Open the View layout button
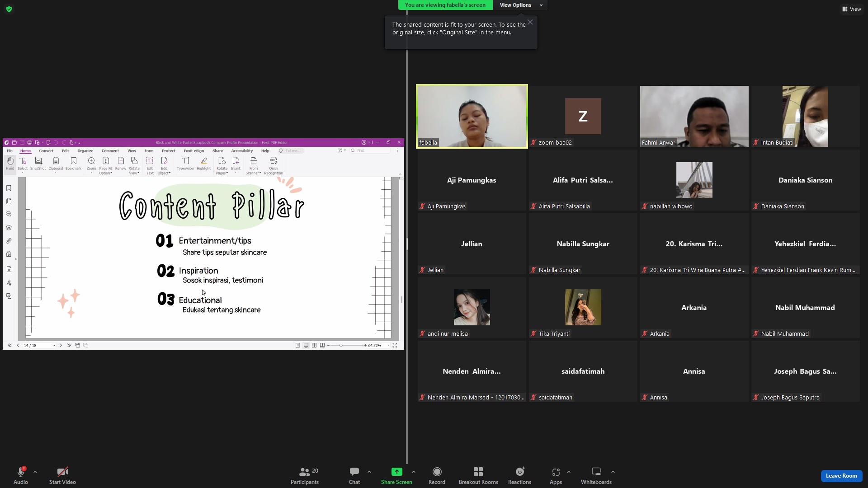This screenshot has width=868, height=488. click(x=852, y=9)
